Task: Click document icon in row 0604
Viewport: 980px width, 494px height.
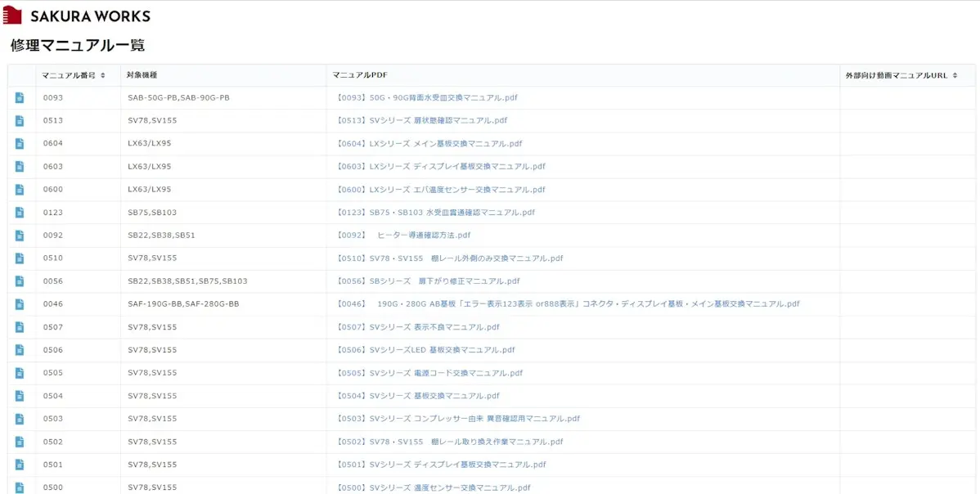Action: click(x=20, y=144)
